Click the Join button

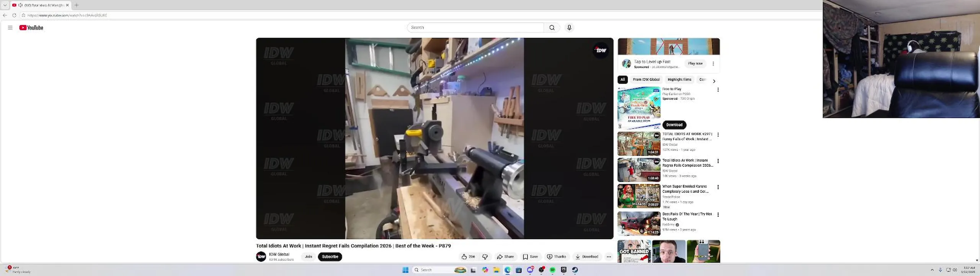309,257
